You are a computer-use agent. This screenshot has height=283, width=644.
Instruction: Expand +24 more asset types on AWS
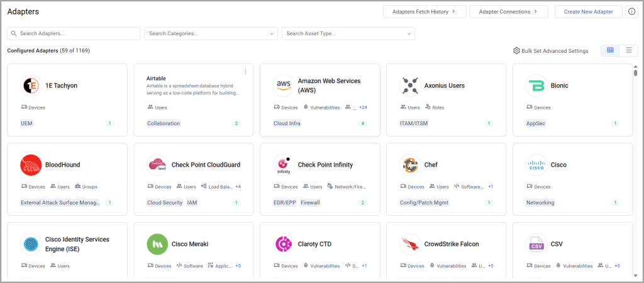[363, 107]
